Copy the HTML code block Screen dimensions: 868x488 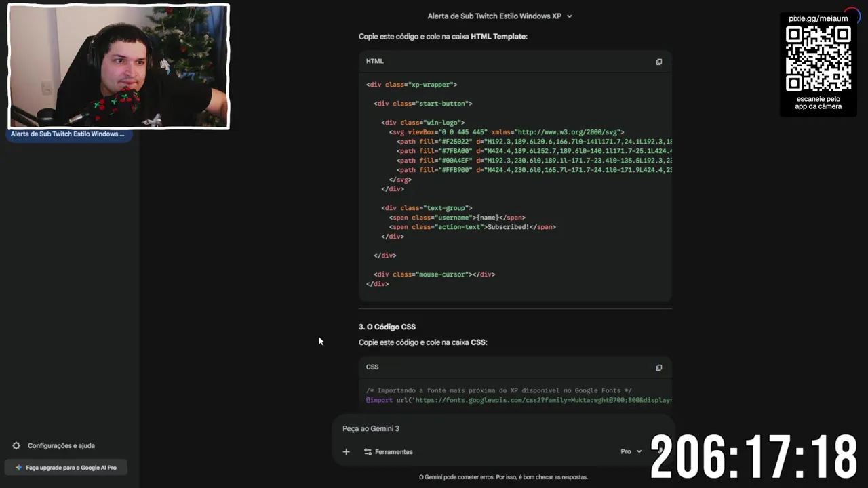point(658,62)
